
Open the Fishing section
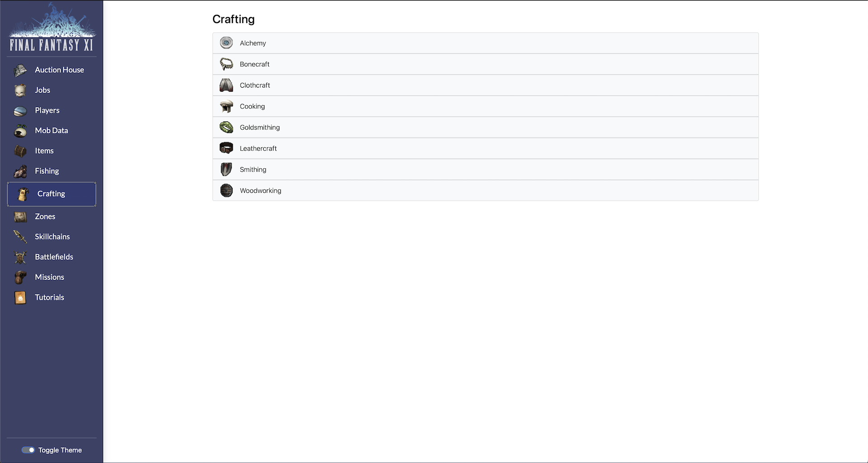click(x=47, y=171)
